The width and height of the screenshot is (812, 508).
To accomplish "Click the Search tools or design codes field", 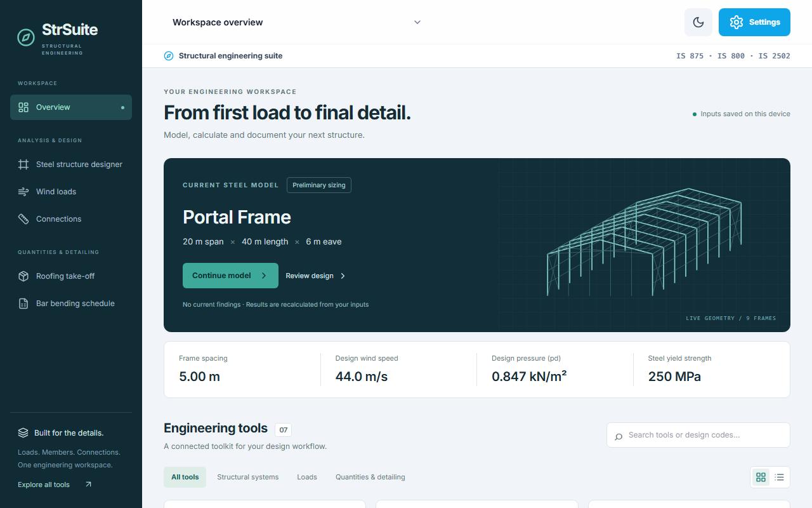I will (x=698, y=435).
